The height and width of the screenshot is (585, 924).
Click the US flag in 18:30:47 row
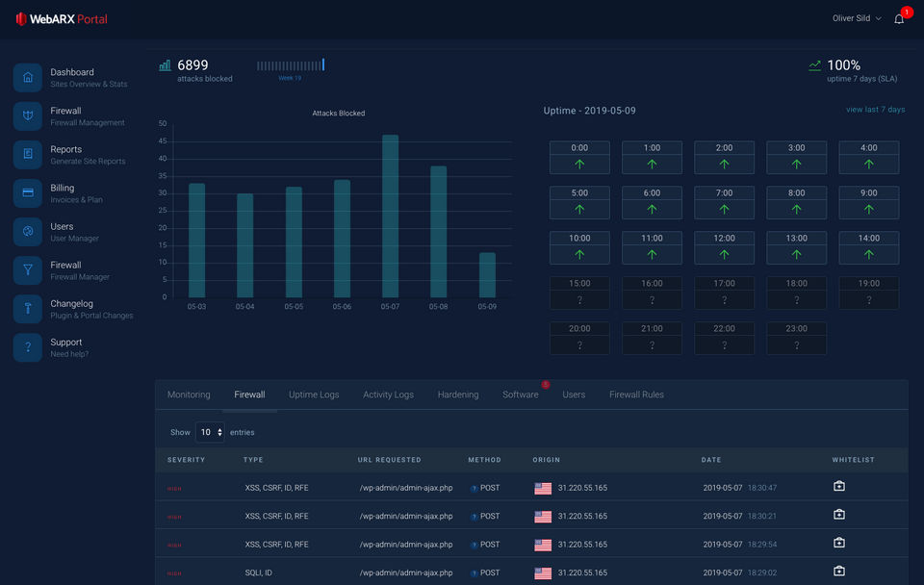click(x=543, y=489)
